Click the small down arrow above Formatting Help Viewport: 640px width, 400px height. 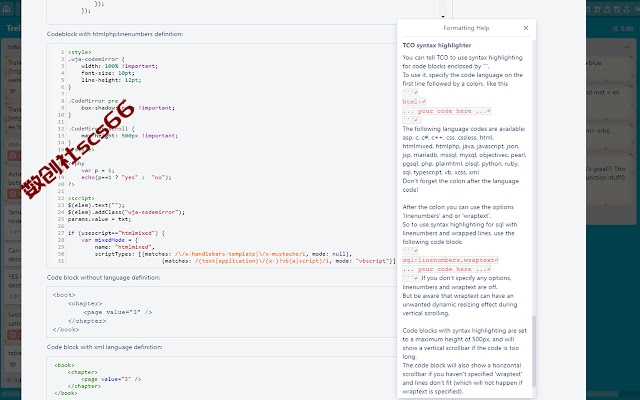tap(443, 17)
